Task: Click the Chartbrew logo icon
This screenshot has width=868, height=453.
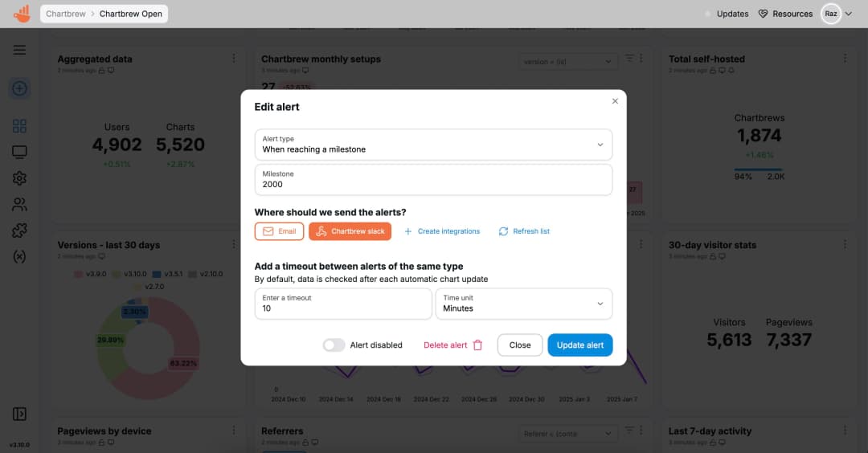Action: click(22, 14)
